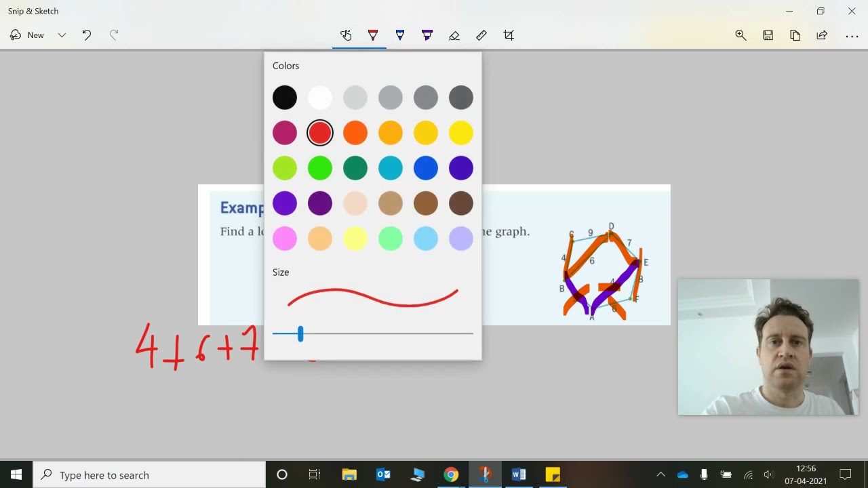Pick the light pink swatch
Image resolution: width=868 pixels, height=488 pixels.
pyautogui.click(x=285, y=239)
